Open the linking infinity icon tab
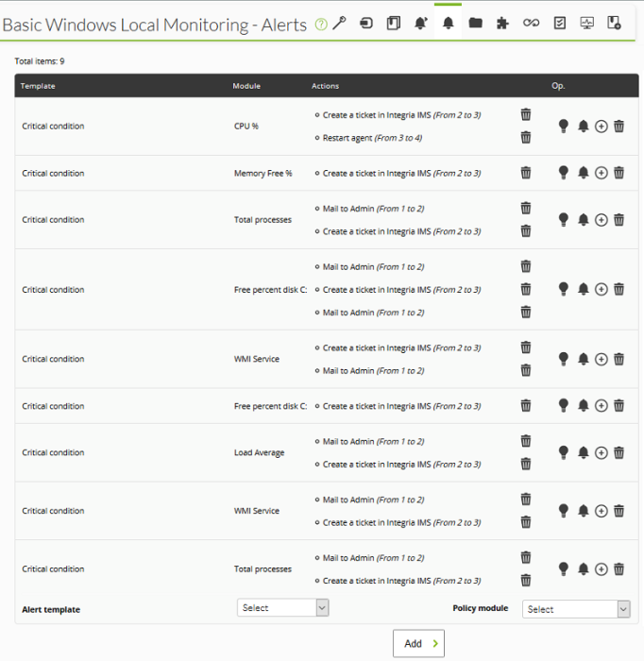644x661 pixels. [531, 23]
